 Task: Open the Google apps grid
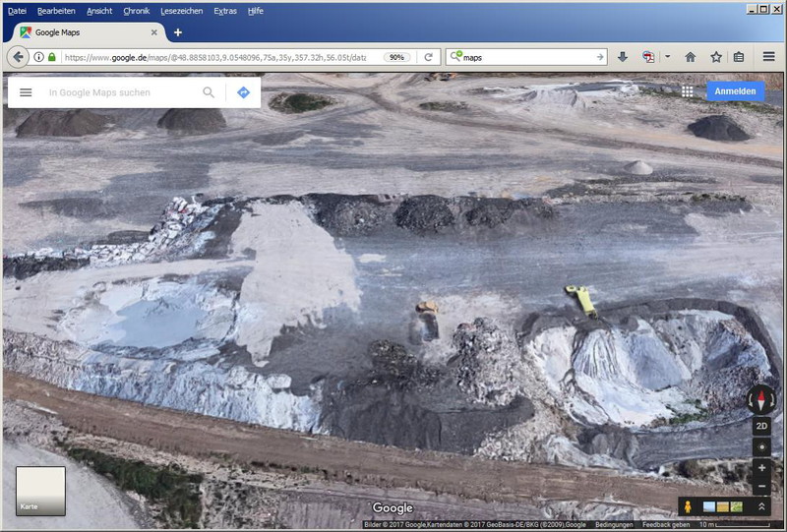[x=687, y=91]
